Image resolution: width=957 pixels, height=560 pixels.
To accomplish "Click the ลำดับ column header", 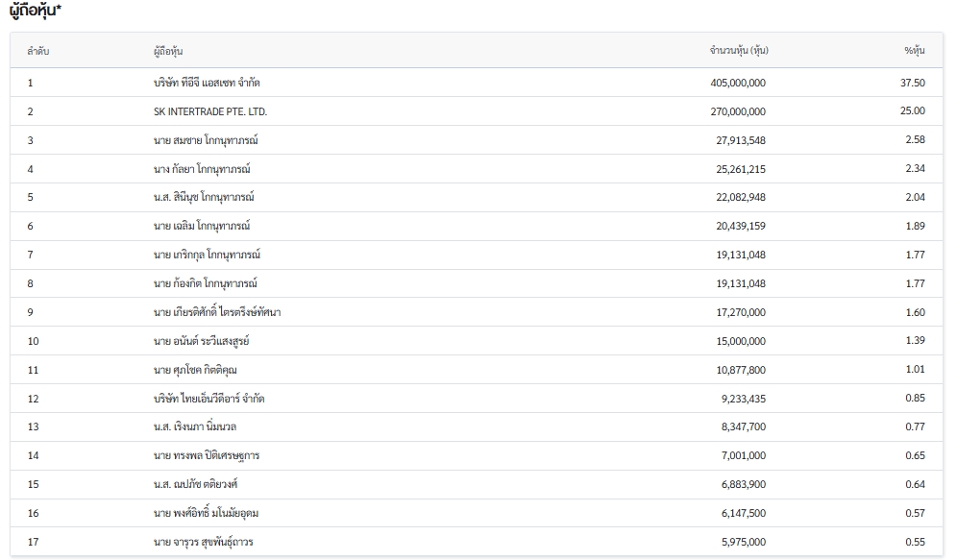I will click(x=37, y=50).
